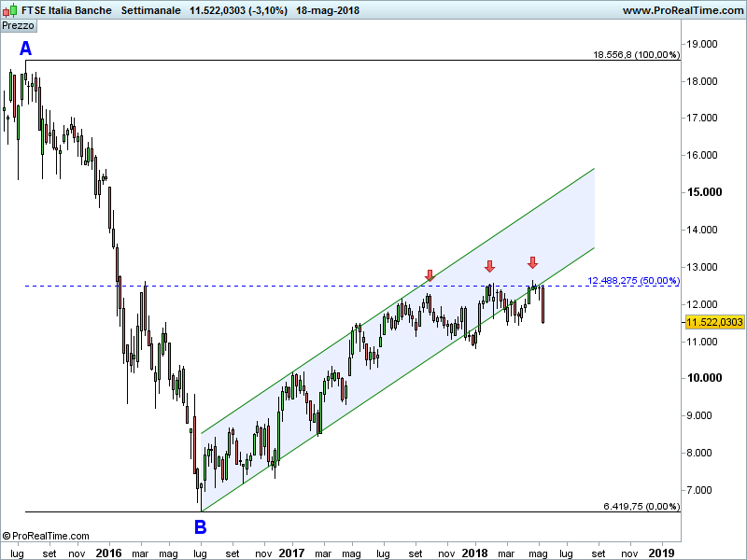Screen dimensions: 747x560
Task: Click the blue point B label
Action: pyautogui.click(x=200, y=527)
